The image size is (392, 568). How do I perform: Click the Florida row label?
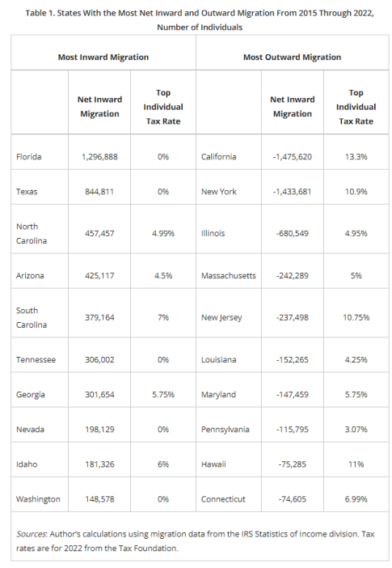(x=28, y=157)
